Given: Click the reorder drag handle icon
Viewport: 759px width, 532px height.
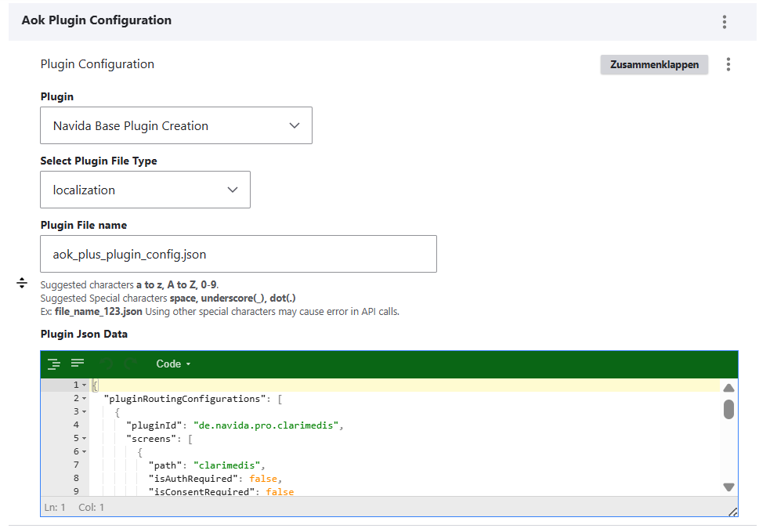Looking at the screenshot, I should (x=22, y=283).
